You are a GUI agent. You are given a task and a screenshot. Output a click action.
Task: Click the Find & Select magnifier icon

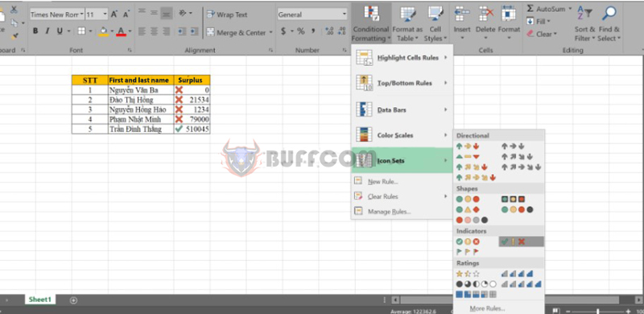click(x=609, y=13)
